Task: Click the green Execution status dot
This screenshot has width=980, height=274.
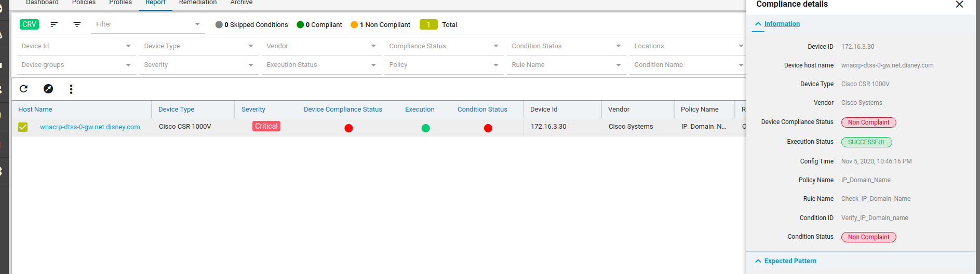Action: (x=425, y=128)
